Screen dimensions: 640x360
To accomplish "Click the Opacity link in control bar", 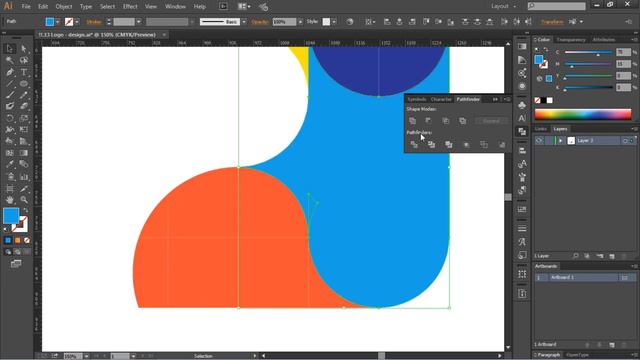I will (260, 22).
